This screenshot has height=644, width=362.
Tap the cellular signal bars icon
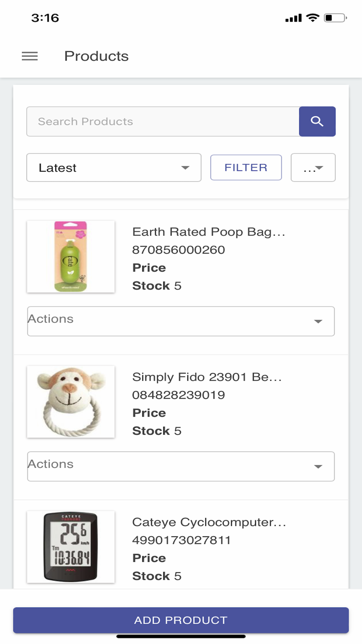pos(293,18)
